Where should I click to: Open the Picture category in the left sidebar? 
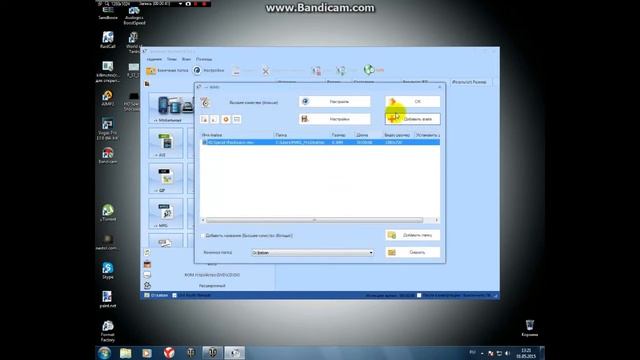(147, 264)
